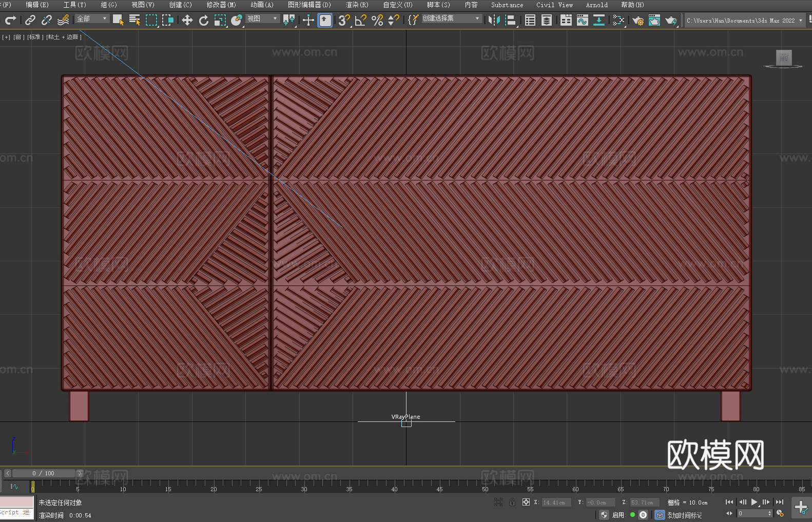Select the Bind to Space Warp tool

[x=63, y=20]
